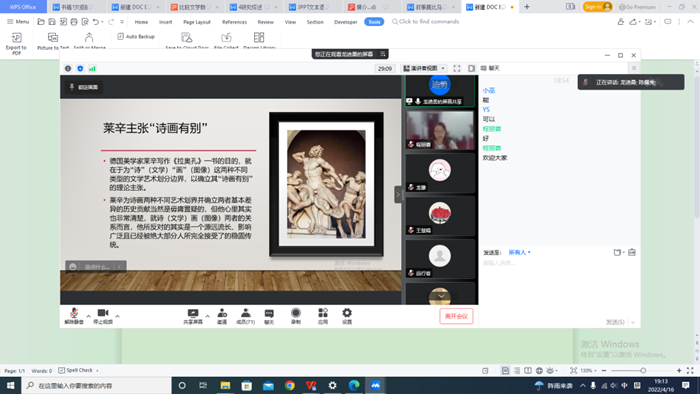Click the red leave meeting button
The width and height of the screenshot is (700, 394).
pyautogui.click(x=456, y=316)
